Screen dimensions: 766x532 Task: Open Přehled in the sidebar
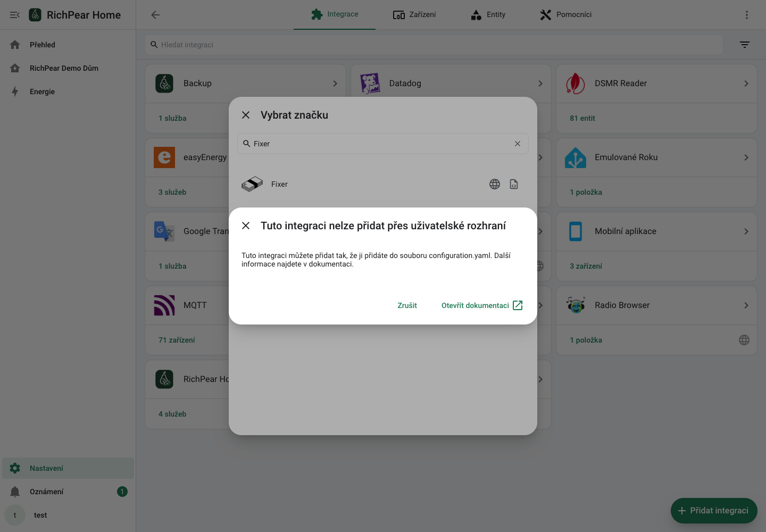click(68, 45)
